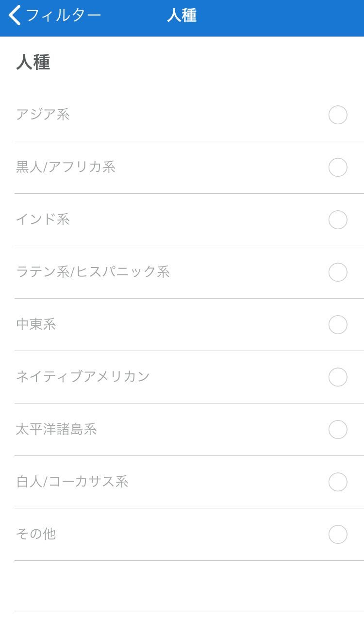Go back via the フィルター label
This screenshot has height=622, width=364.
point(63,16)
